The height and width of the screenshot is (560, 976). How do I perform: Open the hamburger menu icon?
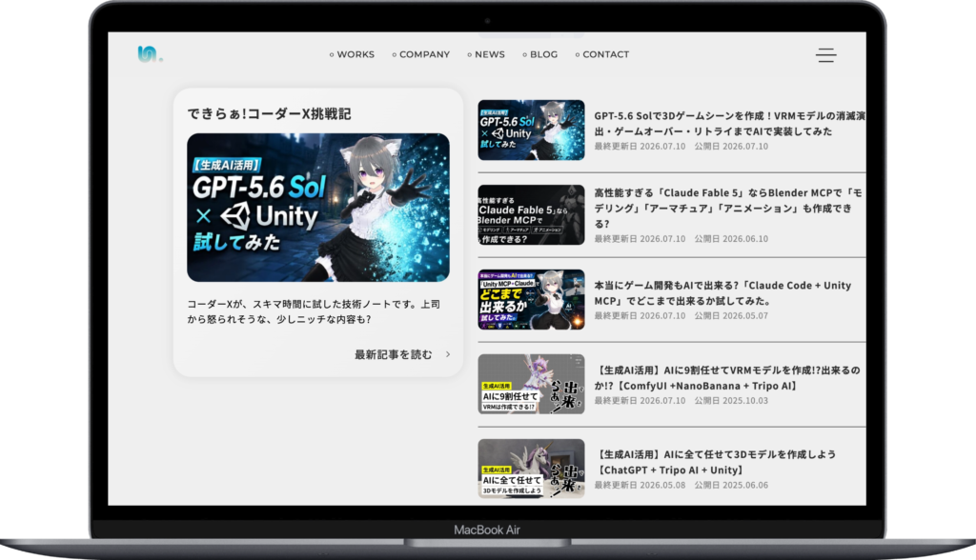point(826,54)
